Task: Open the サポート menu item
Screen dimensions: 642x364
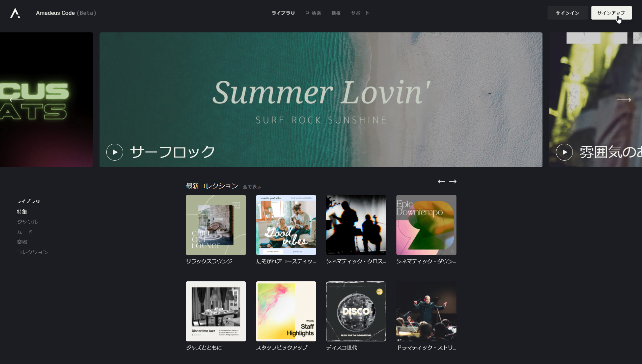Action: click(360, 13)
